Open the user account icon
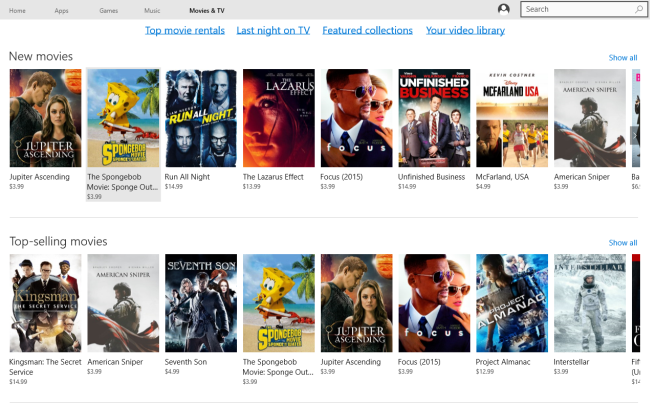 pos(504,9)
